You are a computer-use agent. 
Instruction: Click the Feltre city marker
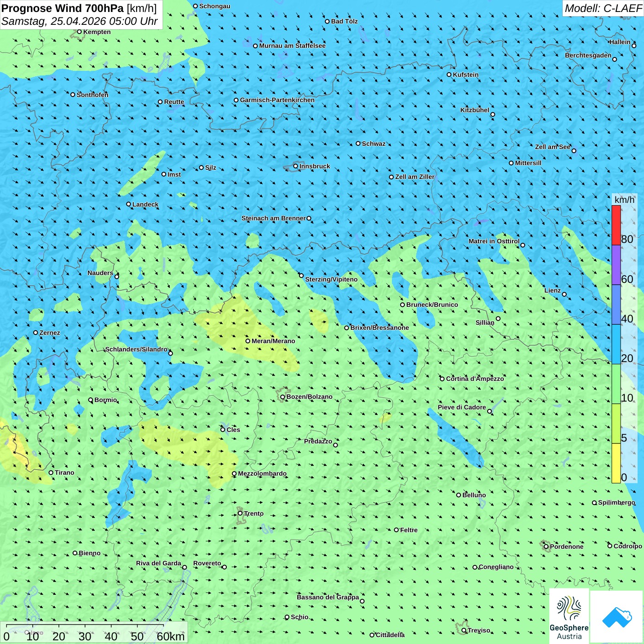(397, 530)
